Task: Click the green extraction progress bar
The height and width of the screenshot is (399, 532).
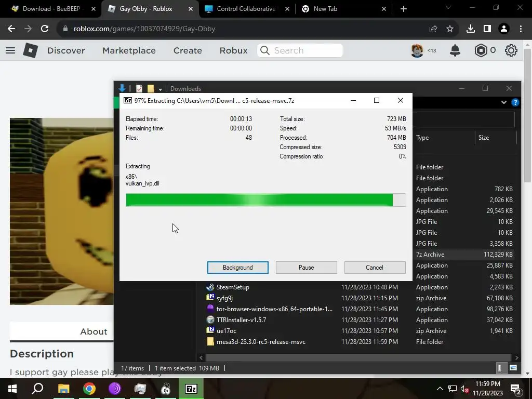Action: click(265, 200)
